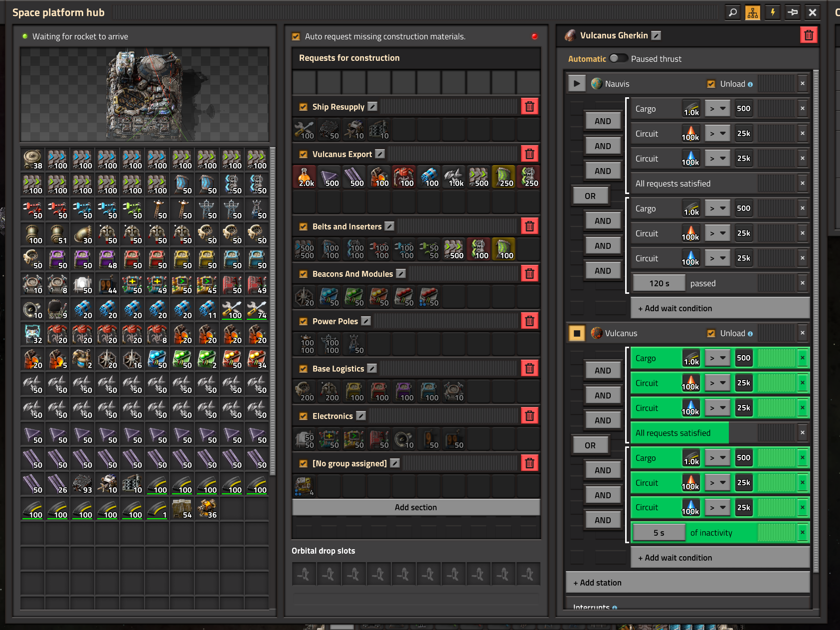Remove the Vulcanus station from schedule
Image resolution: width=840 pixels, height=630 pixels.
click(803, 333)
